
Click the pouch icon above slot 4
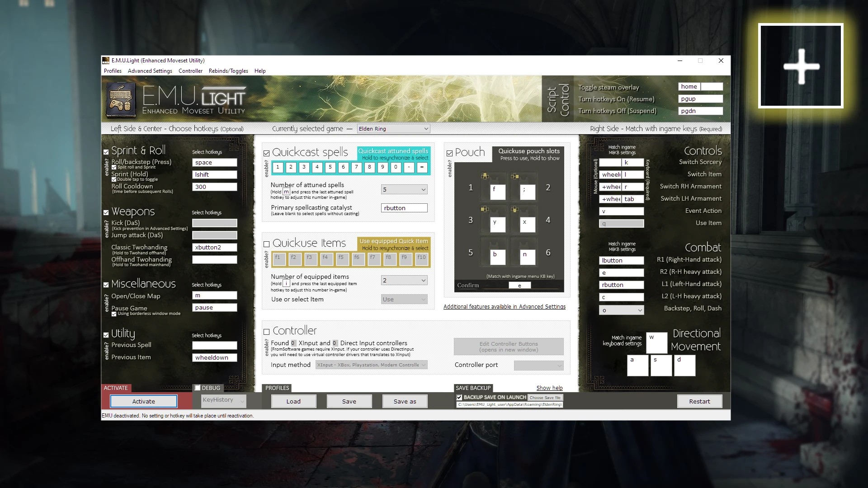[x=514, y=209]
